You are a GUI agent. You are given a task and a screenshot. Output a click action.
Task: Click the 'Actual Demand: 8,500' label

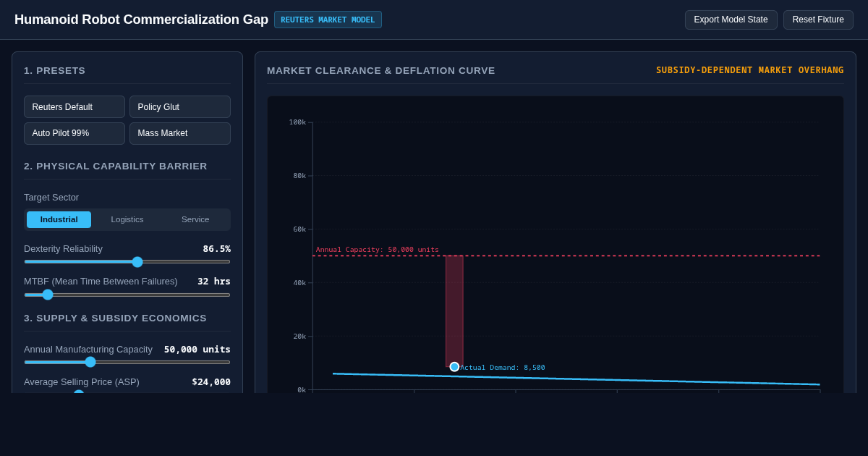click(503, 368)
